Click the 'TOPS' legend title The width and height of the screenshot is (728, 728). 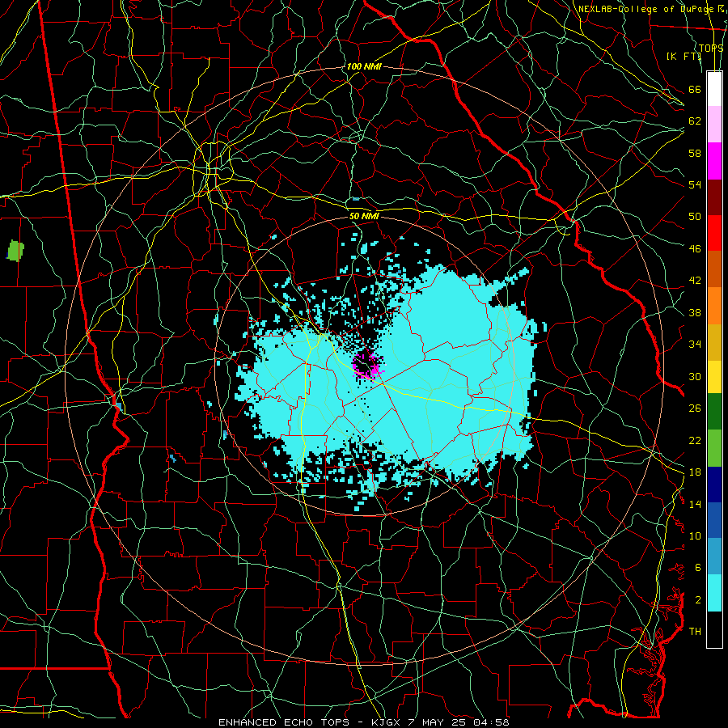click(711, 49)
